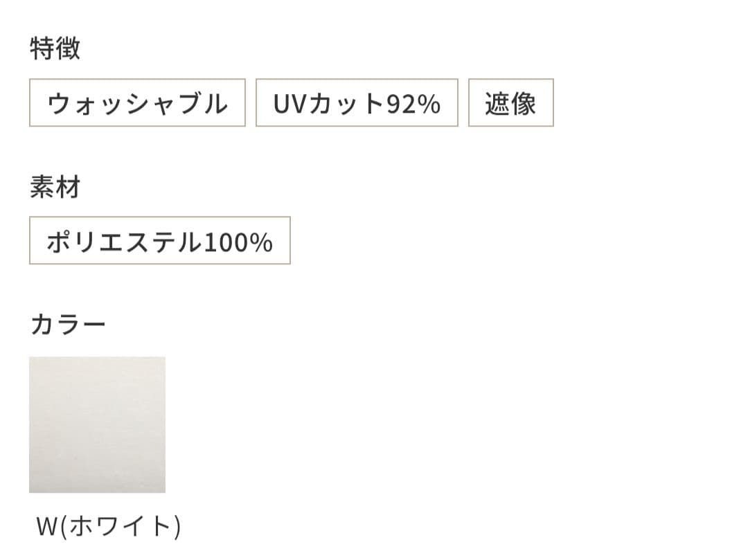Click the UVカット92% feature tag
Viewport: 748px width, 560px height.
[357, 103]
